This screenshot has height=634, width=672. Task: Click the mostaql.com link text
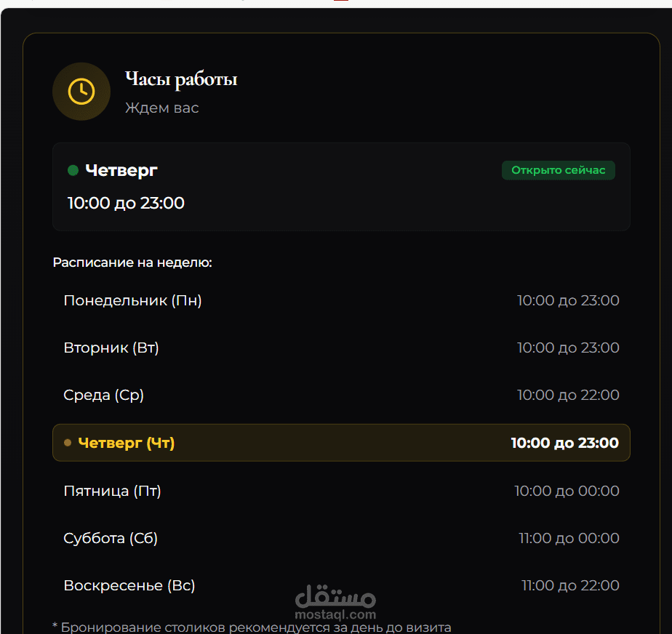pos(335,614)
